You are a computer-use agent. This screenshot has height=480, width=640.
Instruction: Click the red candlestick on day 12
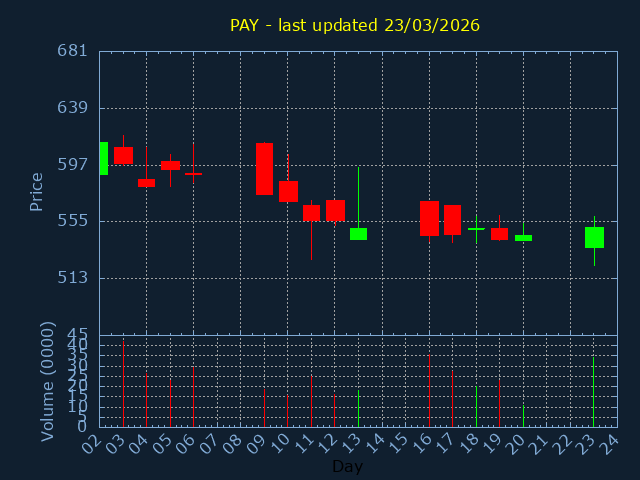click(335, 210)
